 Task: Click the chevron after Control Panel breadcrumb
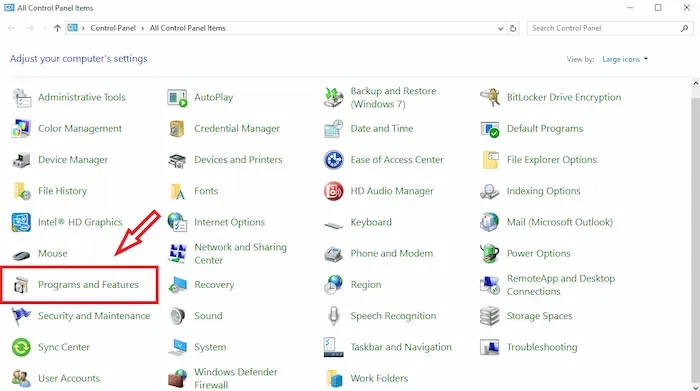143,28
